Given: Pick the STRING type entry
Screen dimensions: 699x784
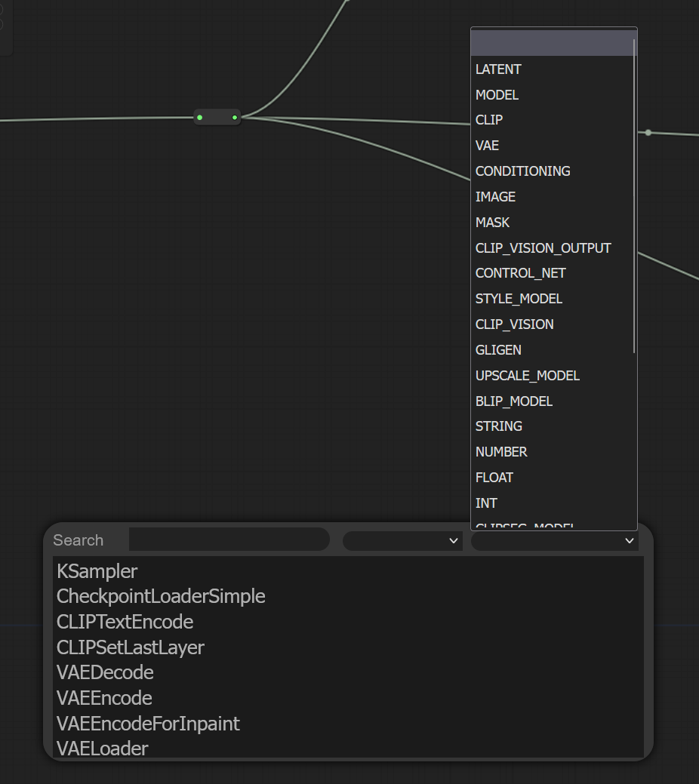Looking at the screenshot, I should pyautogui.click(x=498, y=426).
